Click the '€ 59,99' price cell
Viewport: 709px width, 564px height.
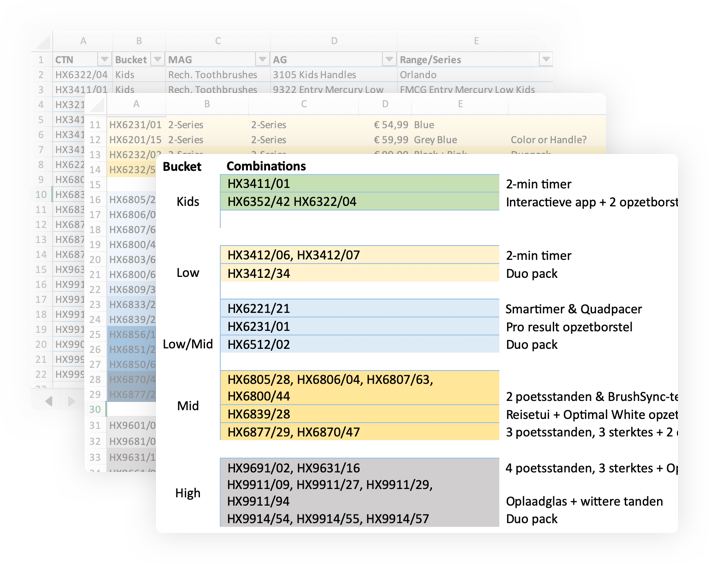(385, 140)
